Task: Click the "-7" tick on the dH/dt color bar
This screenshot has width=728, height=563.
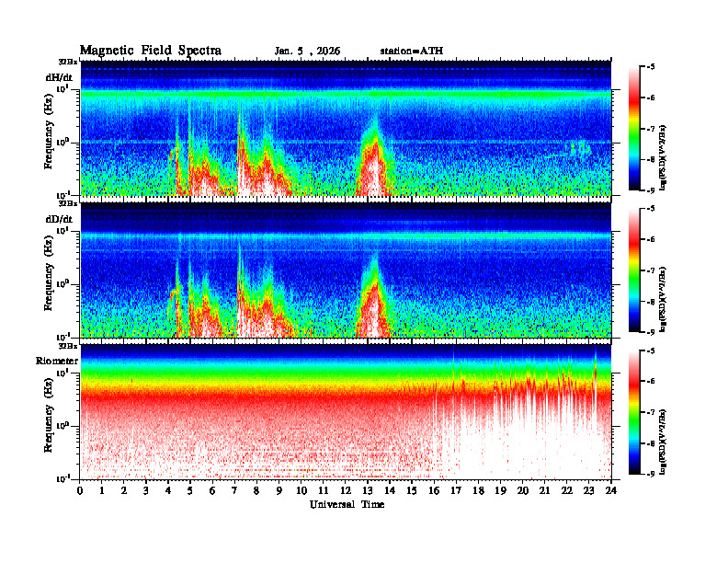Action: (x=652, y=129)
